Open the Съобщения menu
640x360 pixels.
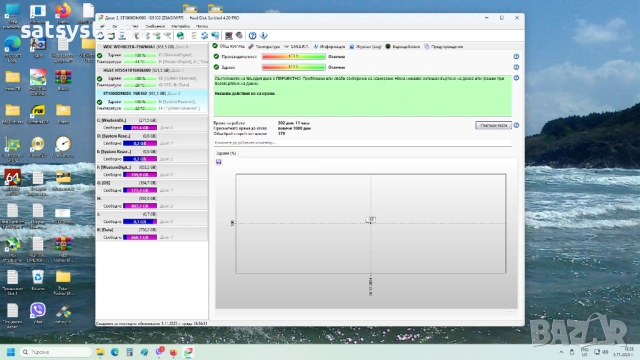coord(155,26)
